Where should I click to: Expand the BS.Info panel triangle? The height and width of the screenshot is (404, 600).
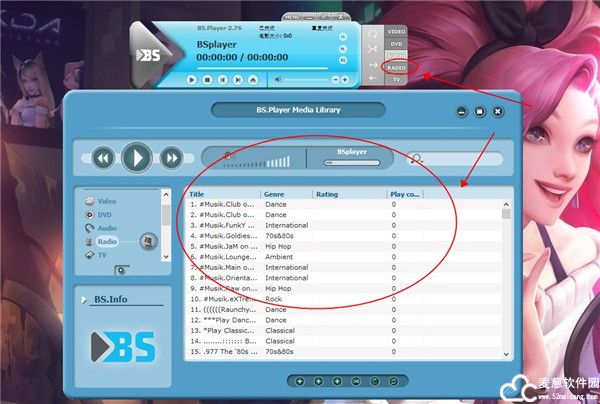(x=84, y=300)
